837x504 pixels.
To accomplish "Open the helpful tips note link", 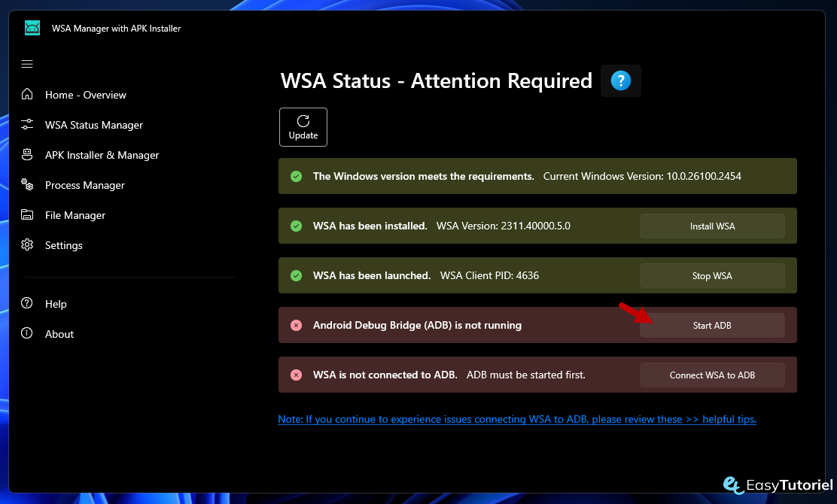I will (516, 419).
